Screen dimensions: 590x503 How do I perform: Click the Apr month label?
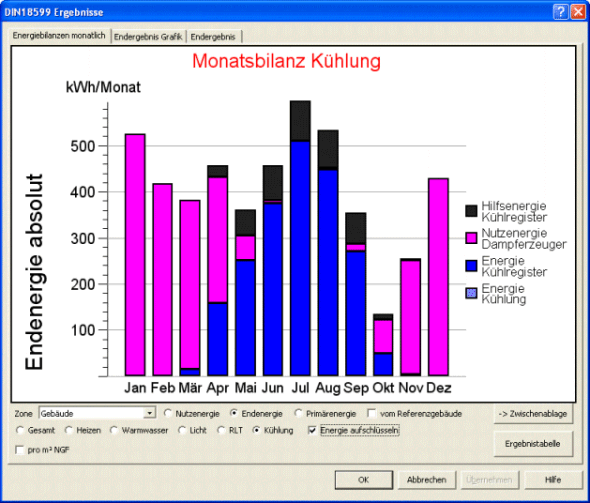click(217, 388)
